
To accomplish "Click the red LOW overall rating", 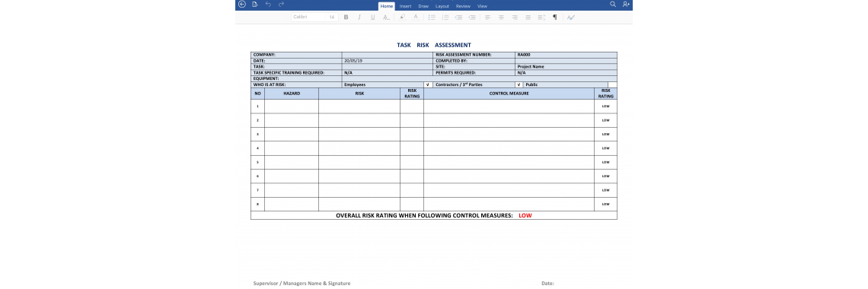I will point(525,215).
